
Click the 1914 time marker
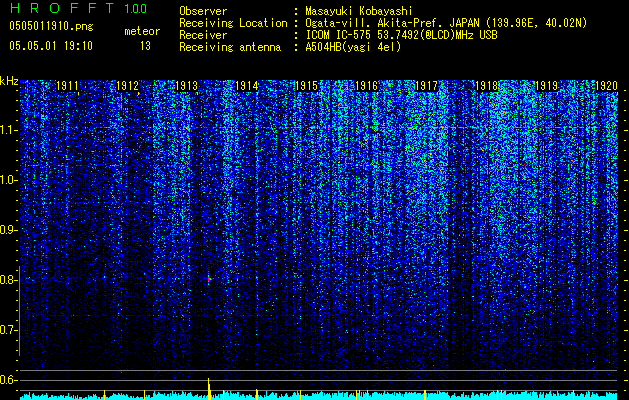(x=247, y=86)
